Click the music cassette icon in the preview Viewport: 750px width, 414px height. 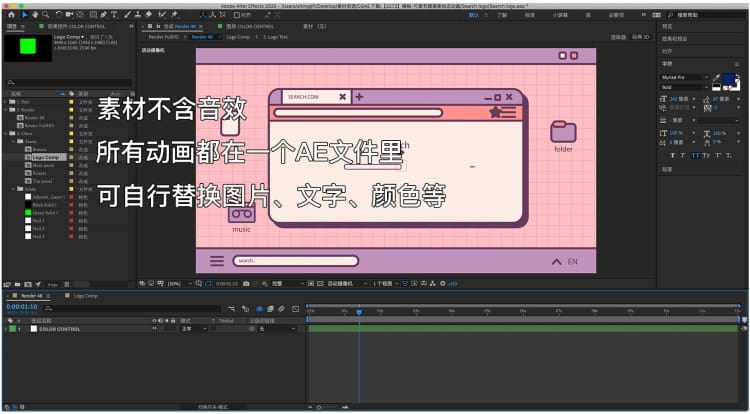[x=242, y=214]
